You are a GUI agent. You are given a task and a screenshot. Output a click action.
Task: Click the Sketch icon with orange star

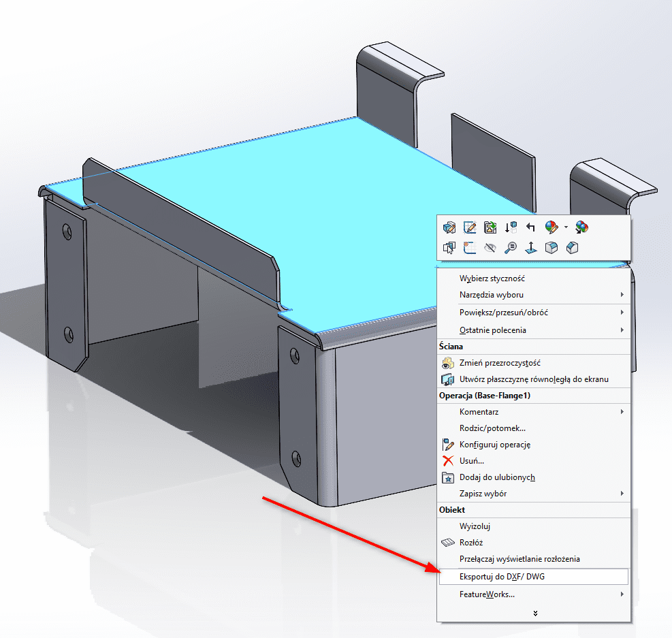pos(470,248)
